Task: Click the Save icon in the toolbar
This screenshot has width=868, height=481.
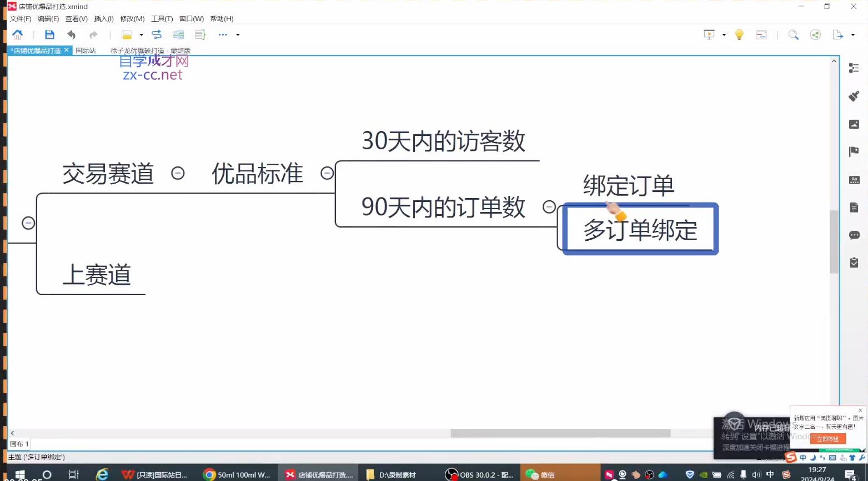Action: pos(49,35)
